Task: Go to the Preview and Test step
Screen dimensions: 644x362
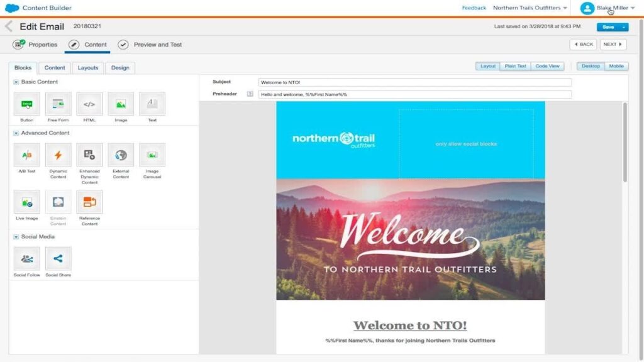Action: (x=156, y=45)
